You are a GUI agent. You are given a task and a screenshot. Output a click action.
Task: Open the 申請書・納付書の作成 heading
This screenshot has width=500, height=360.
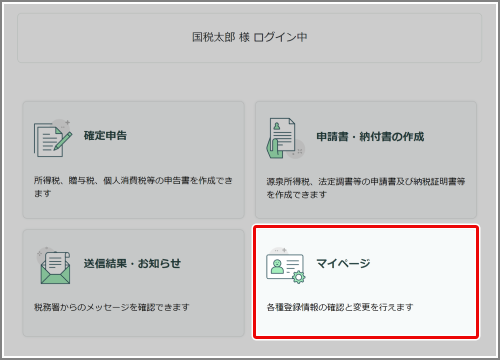[370, 137]
